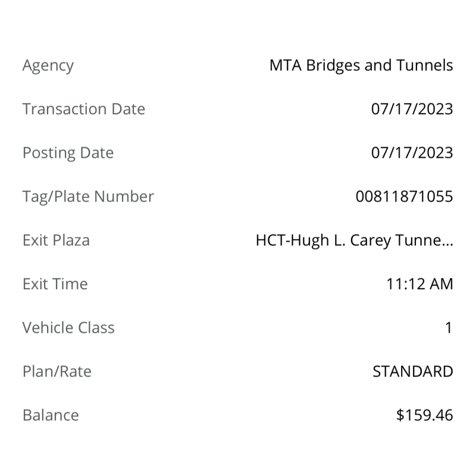Click the Transaction Date label

83,109
